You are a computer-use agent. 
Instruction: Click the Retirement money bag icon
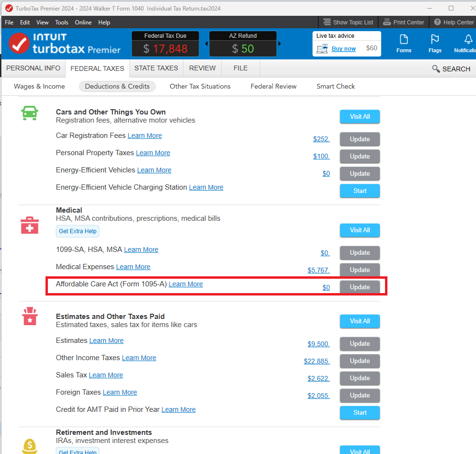[30, 446]
